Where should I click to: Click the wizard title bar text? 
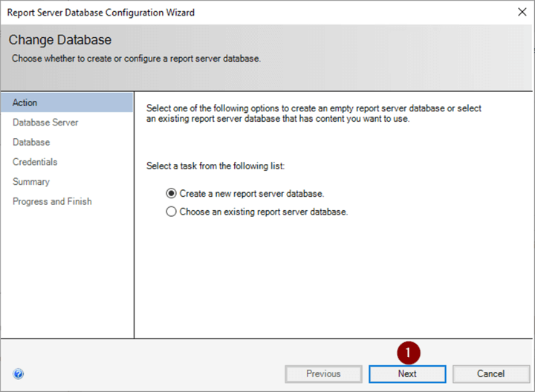(101, 13)
